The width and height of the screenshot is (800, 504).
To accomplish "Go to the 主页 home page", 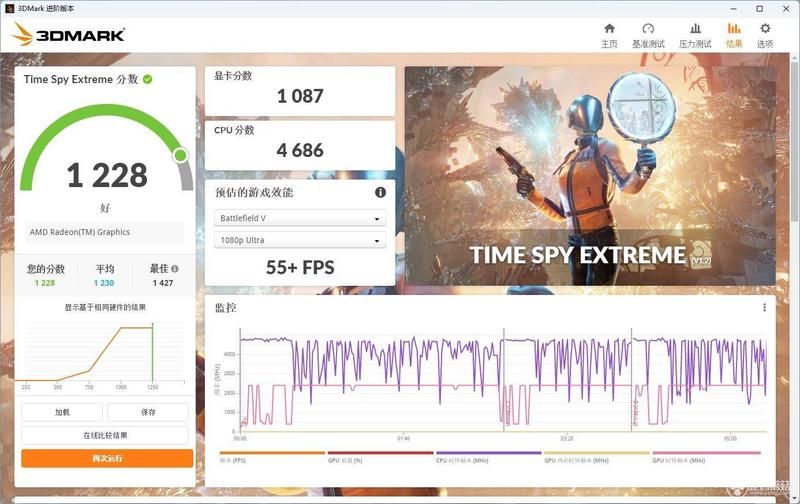I will (609, 36).
